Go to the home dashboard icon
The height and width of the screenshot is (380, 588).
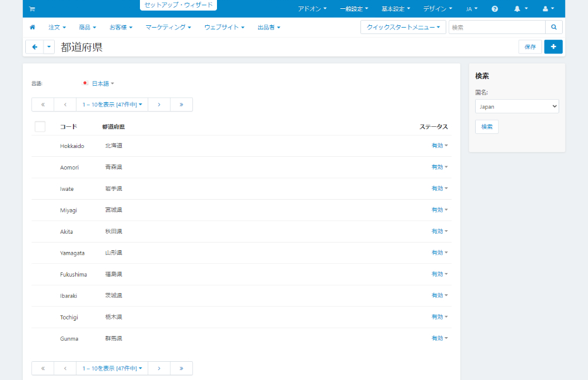(32, 28)
